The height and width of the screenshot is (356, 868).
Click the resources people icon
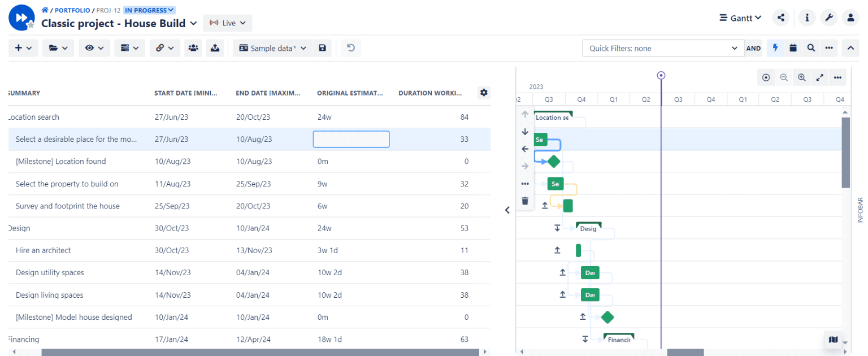point(193,48)
